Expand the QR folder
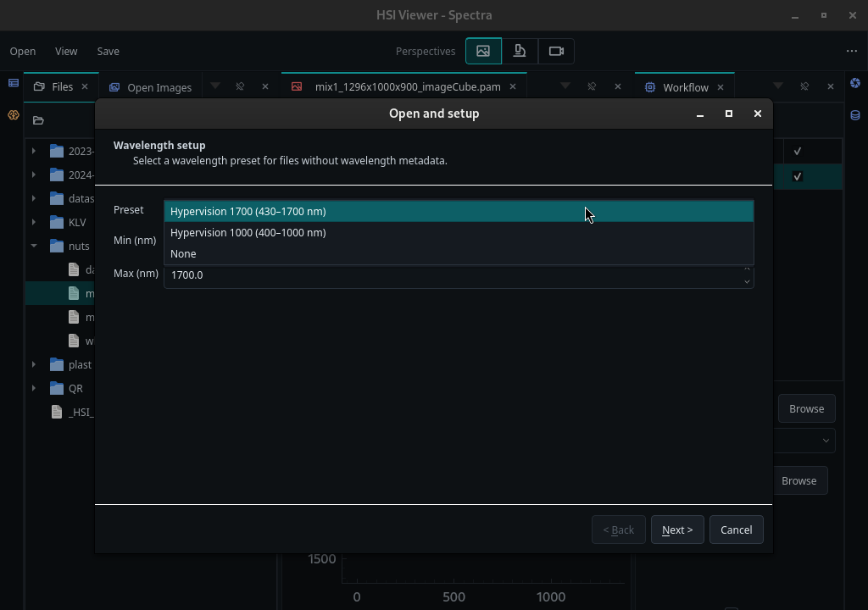This screenshot has height=610, width=868. [x=34, y=388]
